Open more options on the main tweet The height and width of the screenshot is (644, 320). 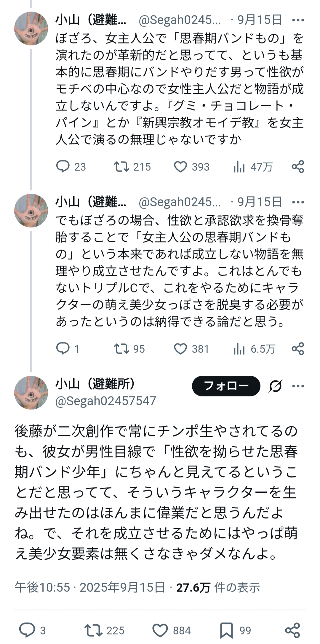[x=298, y=386]
